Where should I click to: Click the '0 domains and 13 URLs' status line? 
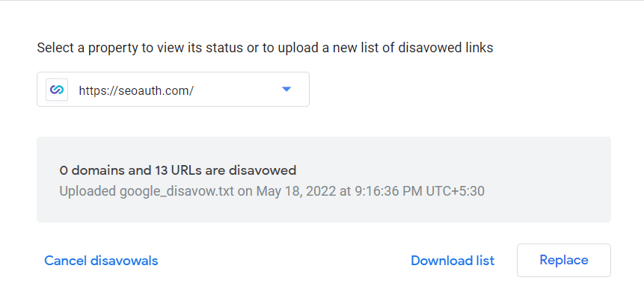click(x=178, y=170)
